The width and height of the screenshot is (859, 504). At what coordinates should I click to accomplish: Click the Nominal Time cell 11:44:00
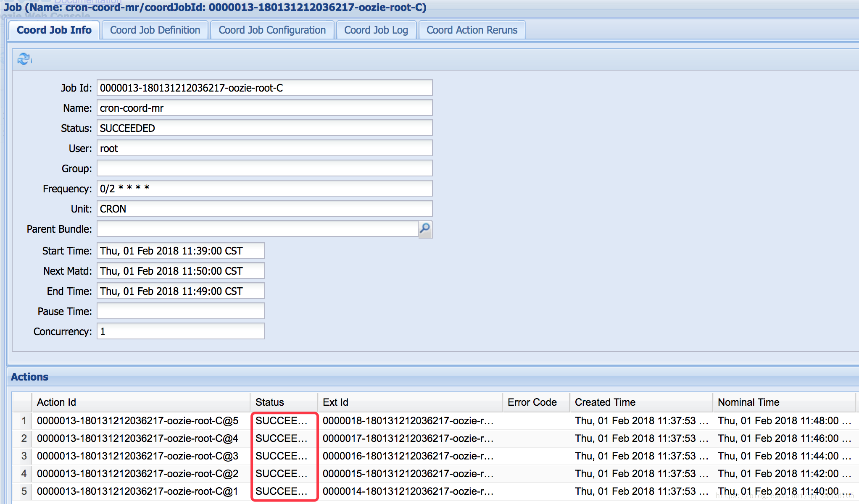tap(784, 456)
